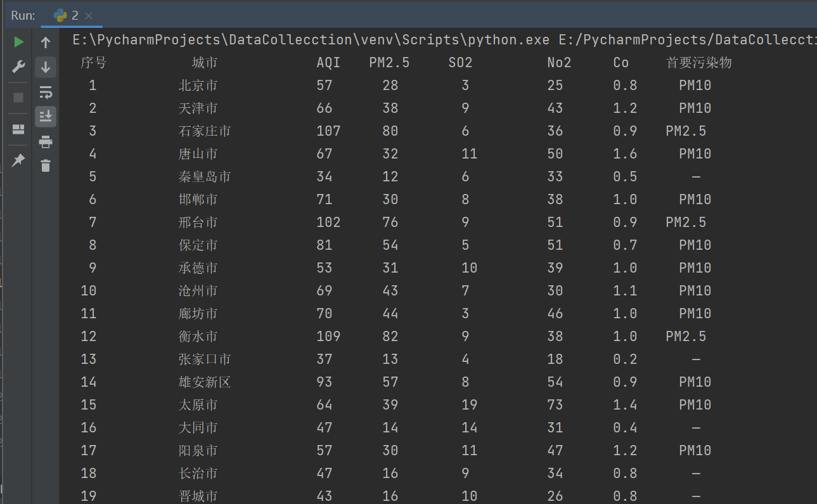The image size is (817, 504).
Task: Click city name 晋城市
Action: [198, 496]
